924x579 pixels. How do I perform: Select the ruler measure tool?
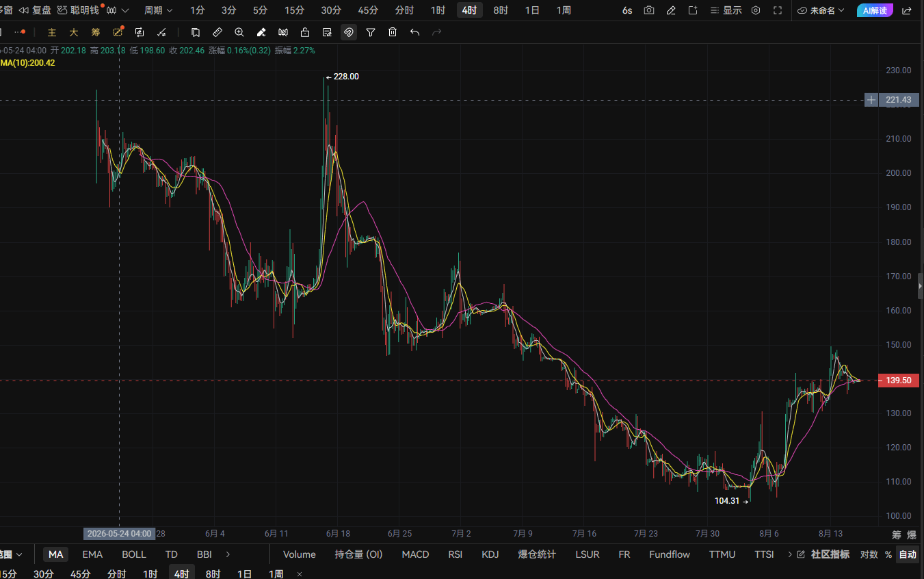click(x=217, y=32)
